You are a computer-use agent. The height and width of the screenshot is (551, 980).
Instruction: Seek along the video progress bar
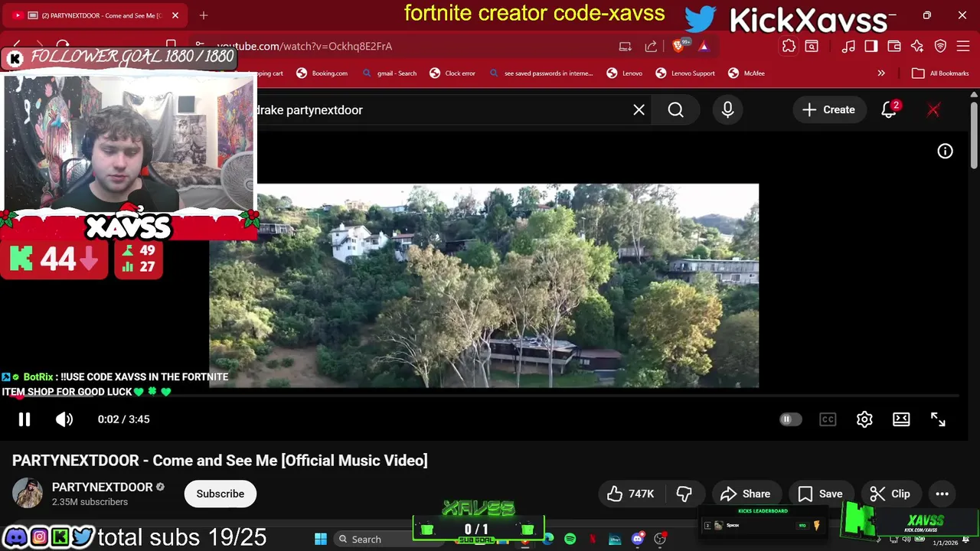point(490,396)
